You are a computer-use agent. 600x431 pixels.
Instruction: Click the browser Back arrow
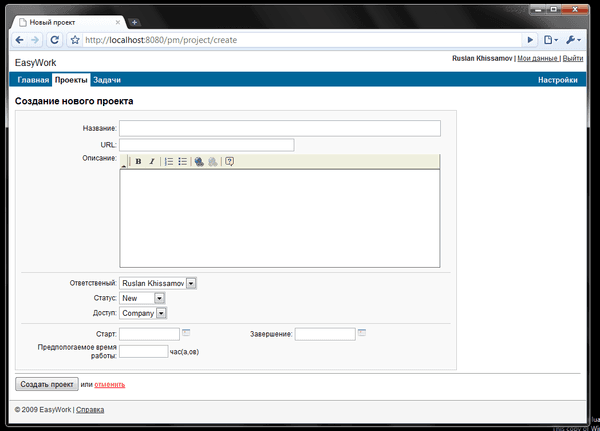pyautogui.click(x=20, y=40)
